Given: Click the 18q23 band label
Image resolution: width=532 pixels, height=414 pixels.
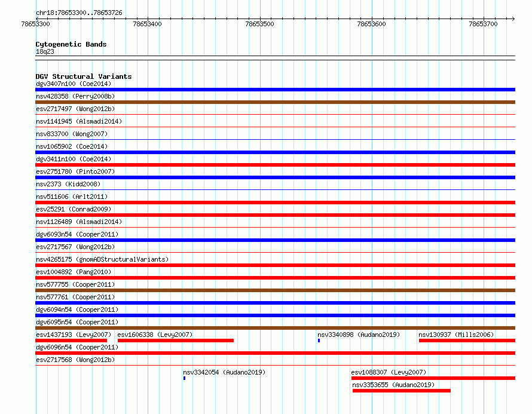Looking at the screenshot, I should [45, 51].
